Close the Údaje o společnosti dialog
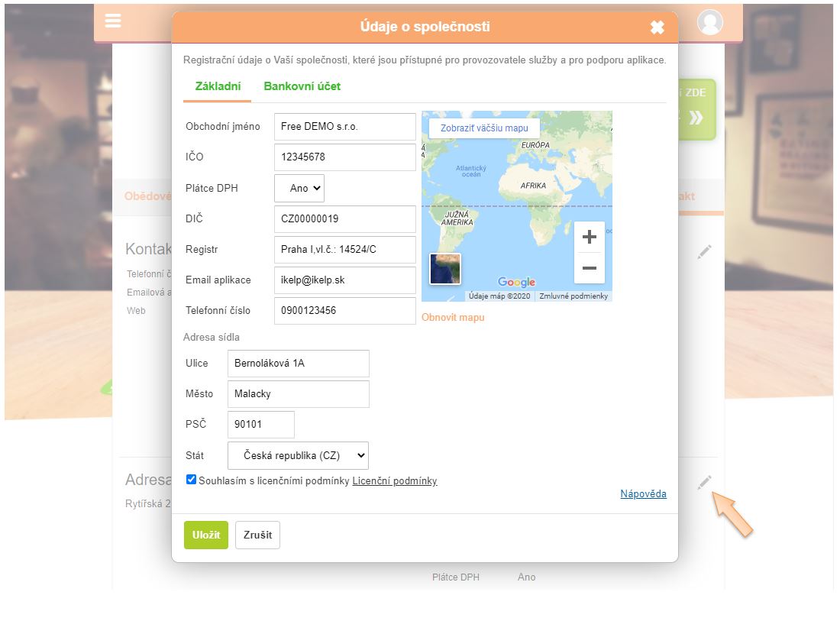The height and width of the screenshot is (621, 840). [657, 27]
